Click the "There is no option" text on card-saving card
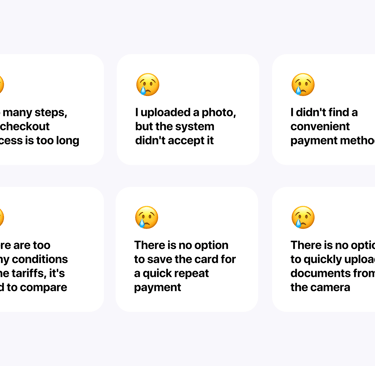The width and height of the screenshot is (375, 366). 181,245
